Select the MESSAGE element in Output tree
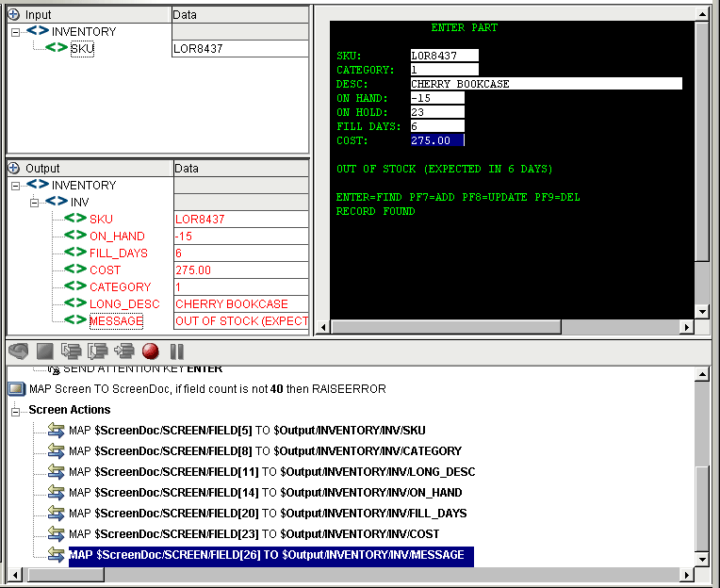 click(x=115, y=321)
